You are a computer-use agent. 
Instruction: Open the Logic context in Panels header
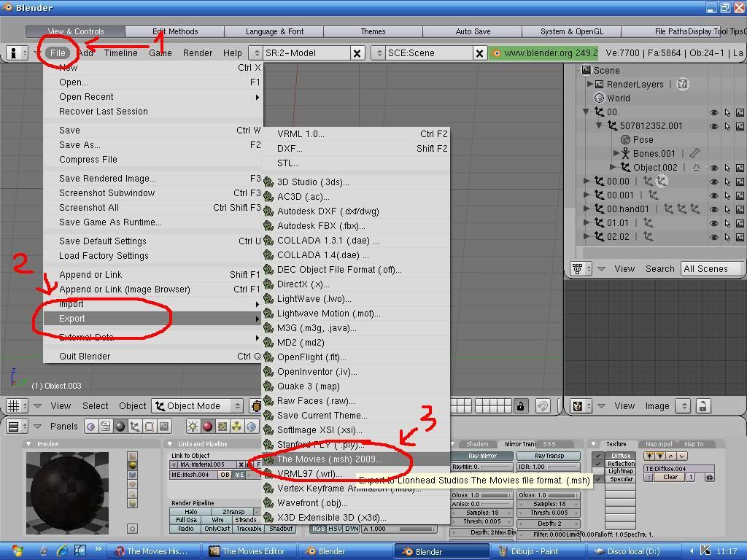(x=91, y=426)
